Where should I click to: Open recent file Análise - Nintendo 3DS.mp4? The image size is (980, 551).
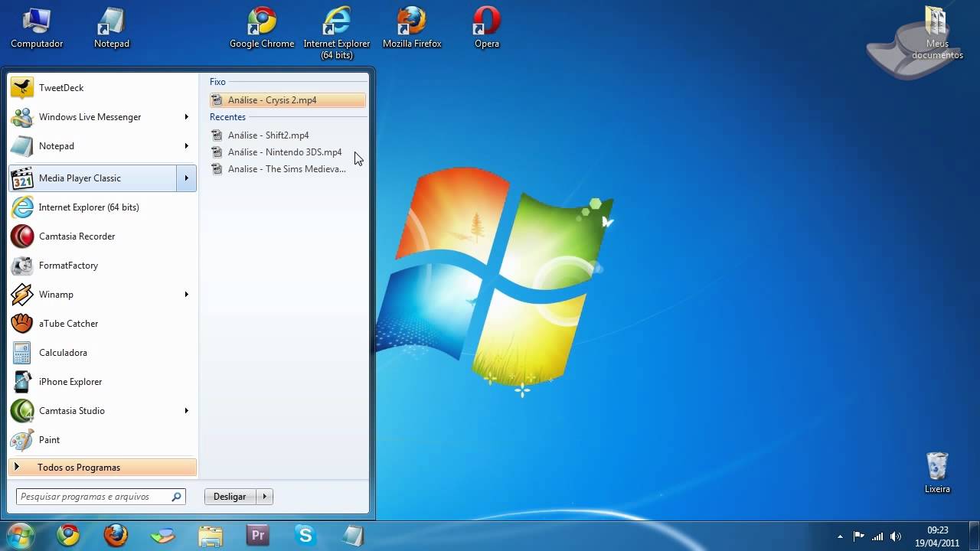coord(287,152)
